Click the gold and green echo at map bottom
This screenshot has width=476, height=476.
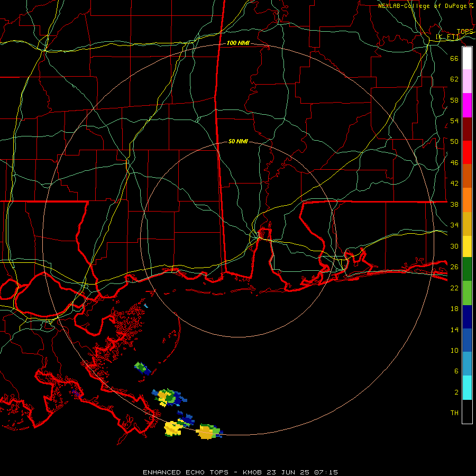[209, 432]
